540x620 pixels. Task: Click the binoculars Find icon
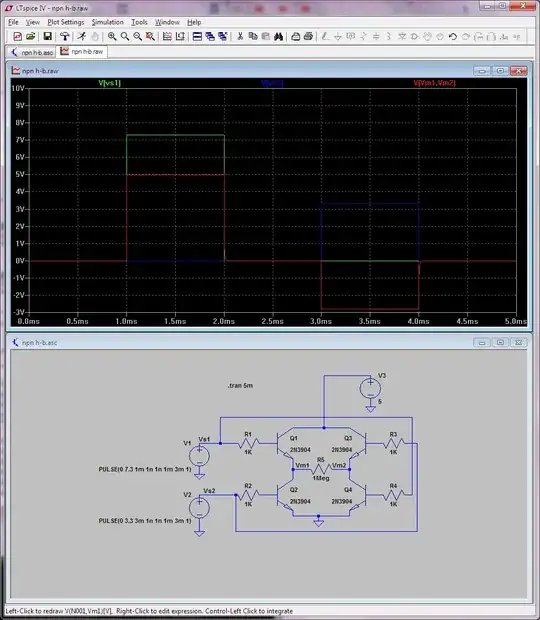coord(278,36)
